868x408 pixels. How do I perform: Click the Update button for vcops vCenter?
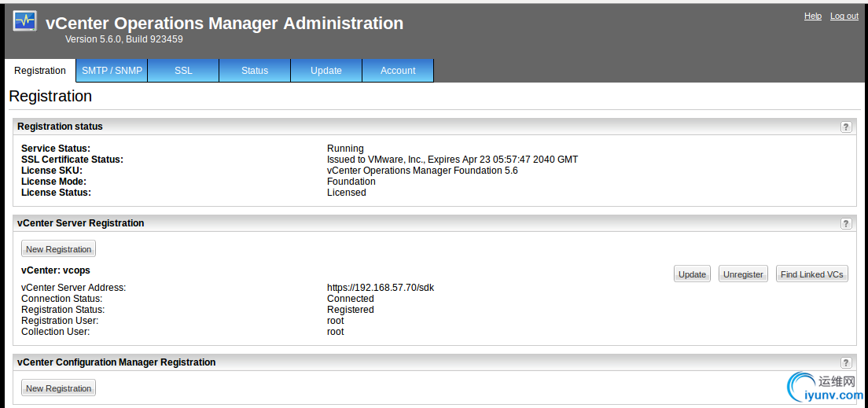[692, 274]
